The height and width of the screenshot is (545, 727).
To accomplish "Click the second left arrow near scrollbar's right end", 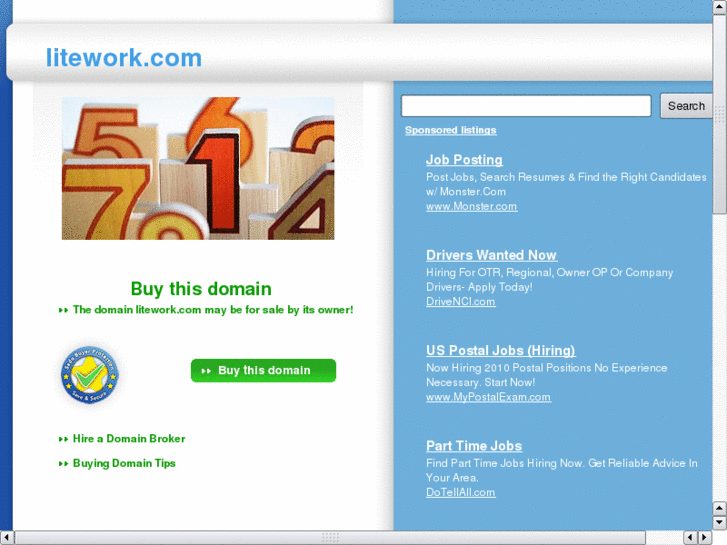I will pos(690,538).
